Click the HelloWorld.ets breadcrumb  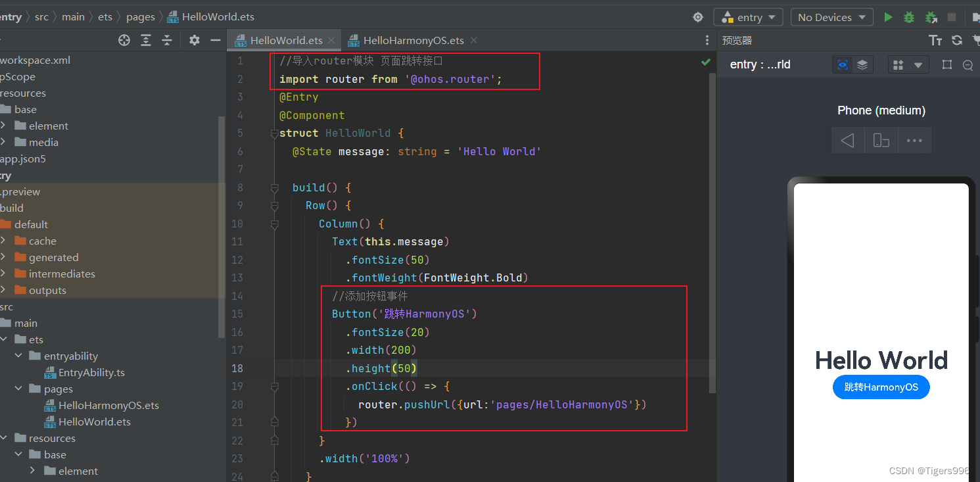(x=211, y=16)
